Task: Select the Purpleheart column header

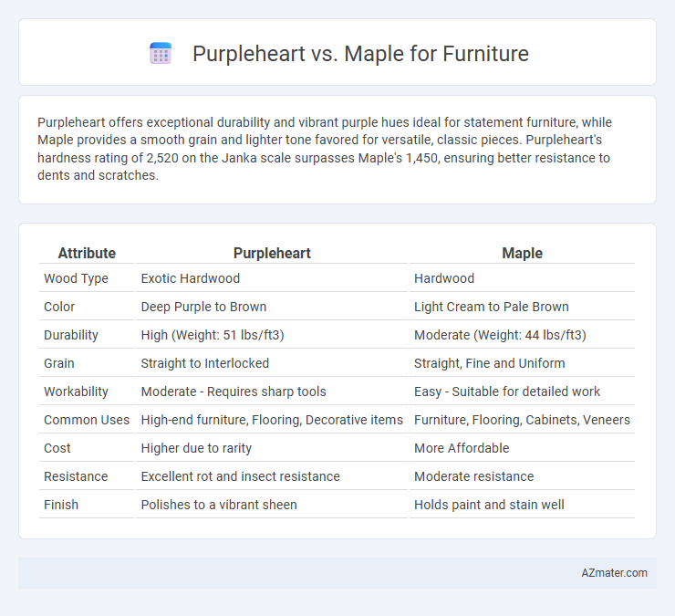Action: (x=272, y=253)
